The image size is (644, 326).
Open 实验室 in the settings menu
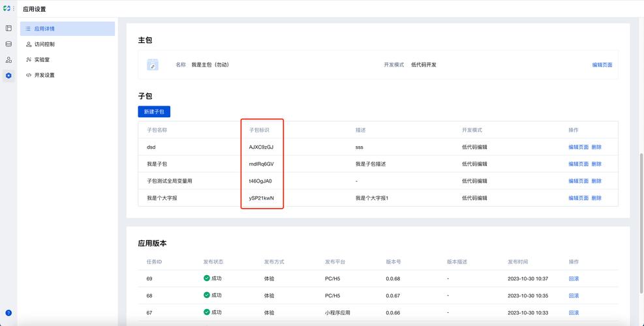(67, 59)
